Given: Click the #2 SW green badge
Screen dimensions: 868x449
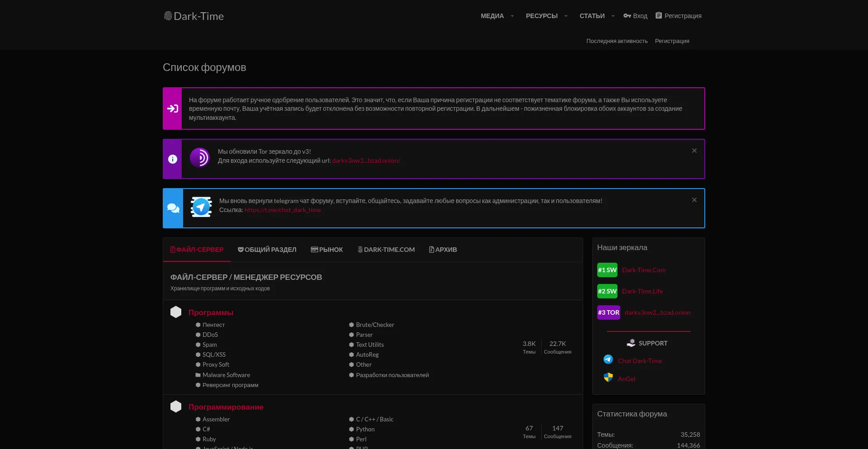Looking at the screenshot, I should tap(607, 291).
